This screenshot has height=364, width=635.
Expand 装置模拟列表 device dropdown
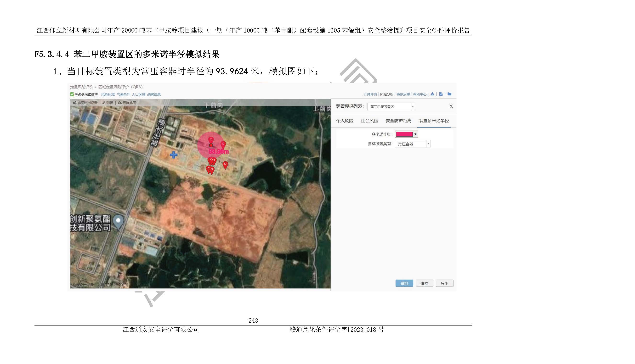pos(391,107)
